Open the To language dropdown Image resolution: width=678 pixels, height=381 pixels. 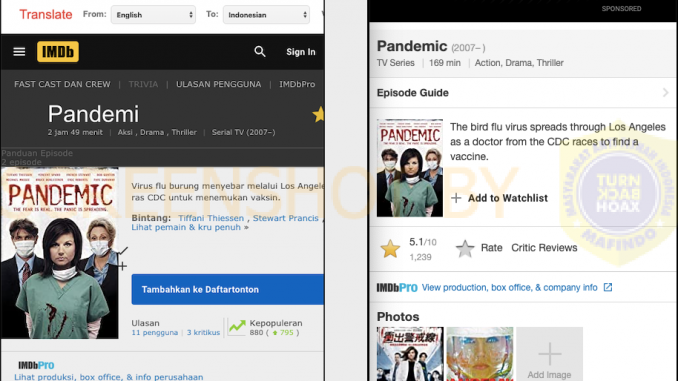(266, 15)
